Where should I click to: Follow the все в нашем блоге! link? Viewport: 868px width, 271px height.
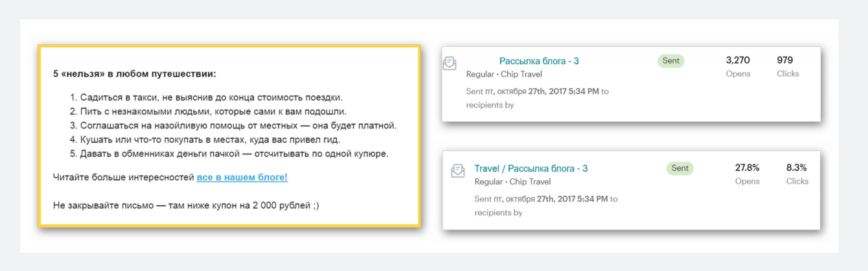[242, 177]
